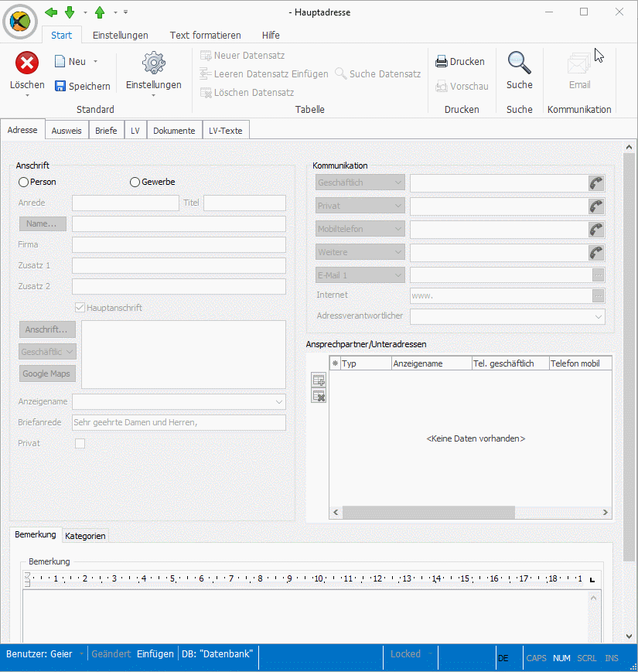Screen dimensions: 638x672
Task: Open the Text formatieren ribbon tab
Action: coord(205,35)
